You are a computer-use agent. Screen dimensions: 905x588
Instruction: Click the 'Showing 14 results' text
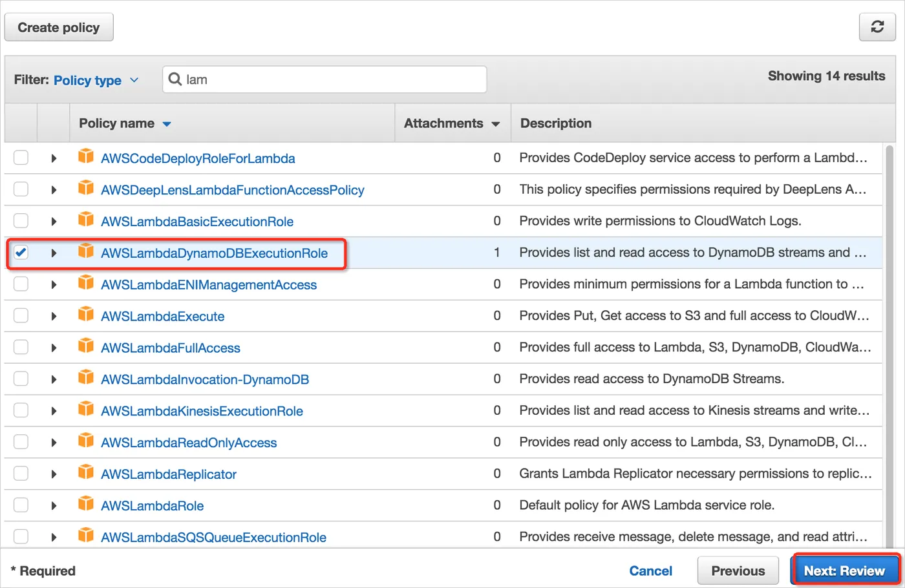tap(826, 76)
